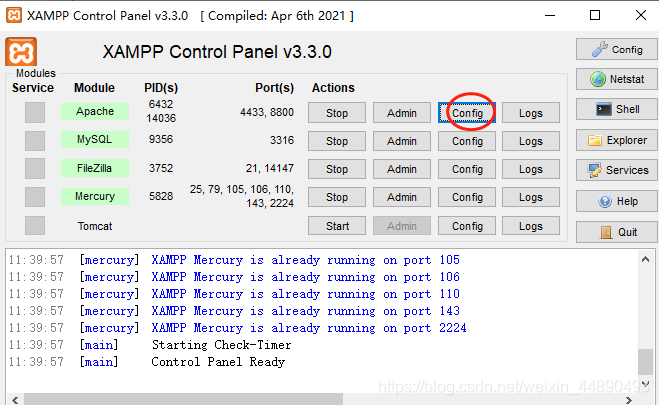Click MySQL port 3316
This screenshot has height=405, width=659.
[x=282, y=140]
